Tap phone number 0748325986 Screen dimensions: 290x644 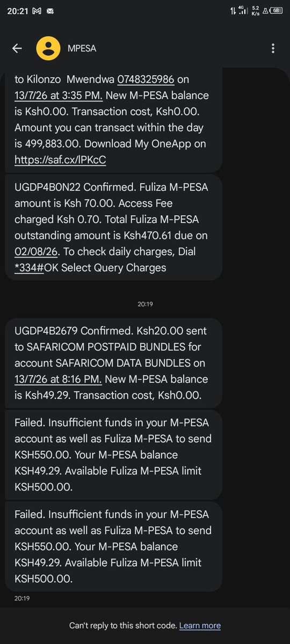pos(146,79)
